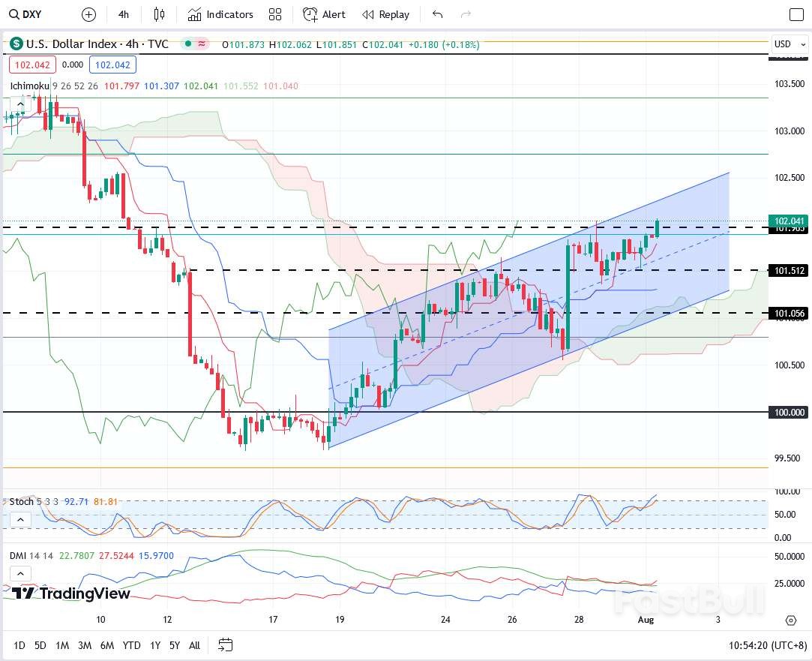Toggle fullscreen mode icon at top right
Image resolution: width=812 pixels, height=661 pixels.
point(796,14)
